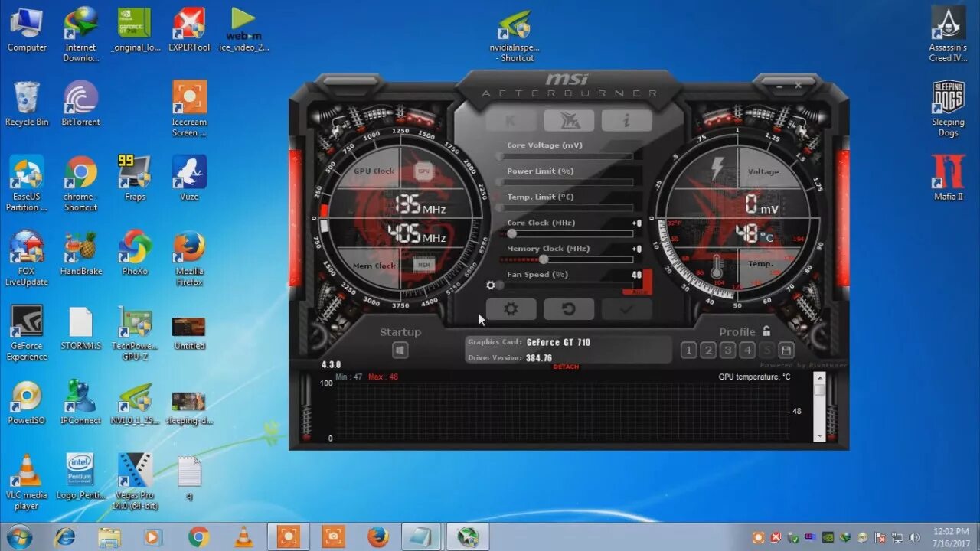Open the Kombustor (K) benchmark button
Image resolution: width=980 pixels, height=551 pixels.
click(511, 120)
